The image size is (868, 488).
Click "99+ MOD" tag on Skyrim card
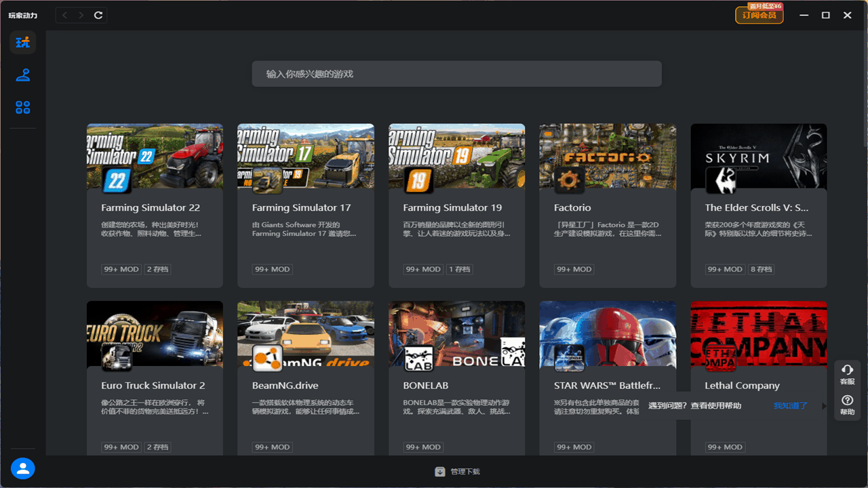pos(725,269)
